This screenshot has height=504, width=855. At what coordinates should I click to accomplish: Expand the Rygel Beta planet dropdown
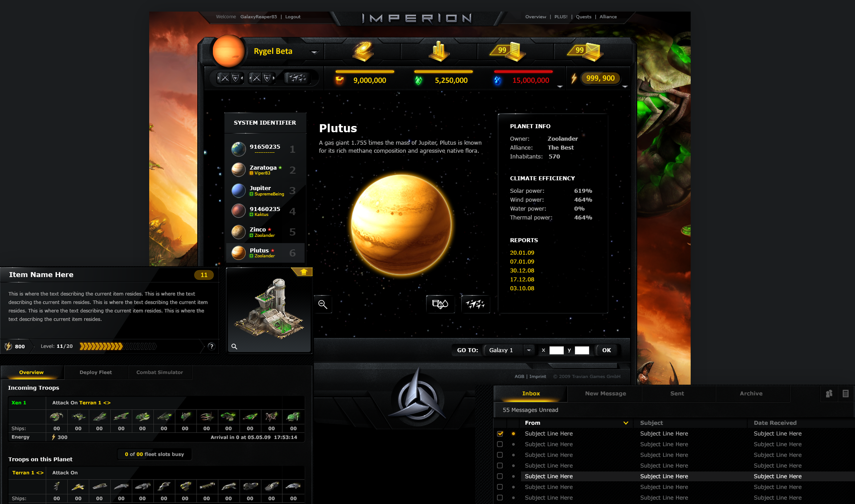pos(314,52)
